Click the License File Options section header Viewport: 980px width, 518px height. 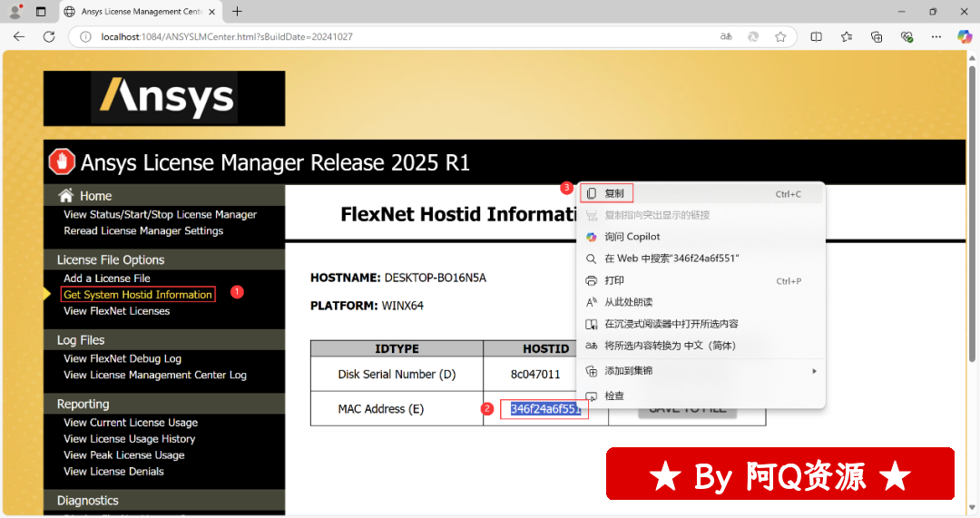(111, 259)
